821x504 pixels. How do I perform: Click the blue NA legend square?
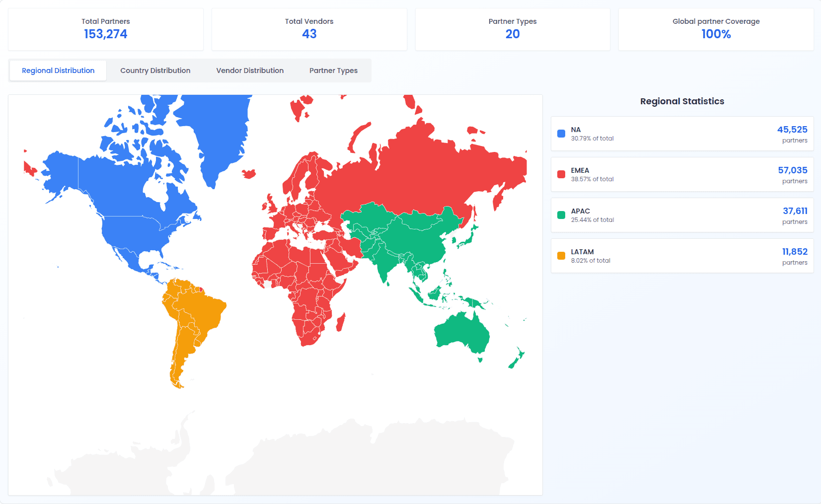(x=561, y=133)
